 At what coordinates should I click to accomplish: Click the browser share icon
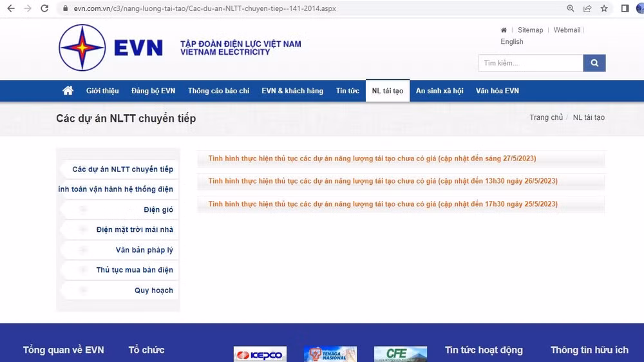pyautogui.click(x=587, y=9)
